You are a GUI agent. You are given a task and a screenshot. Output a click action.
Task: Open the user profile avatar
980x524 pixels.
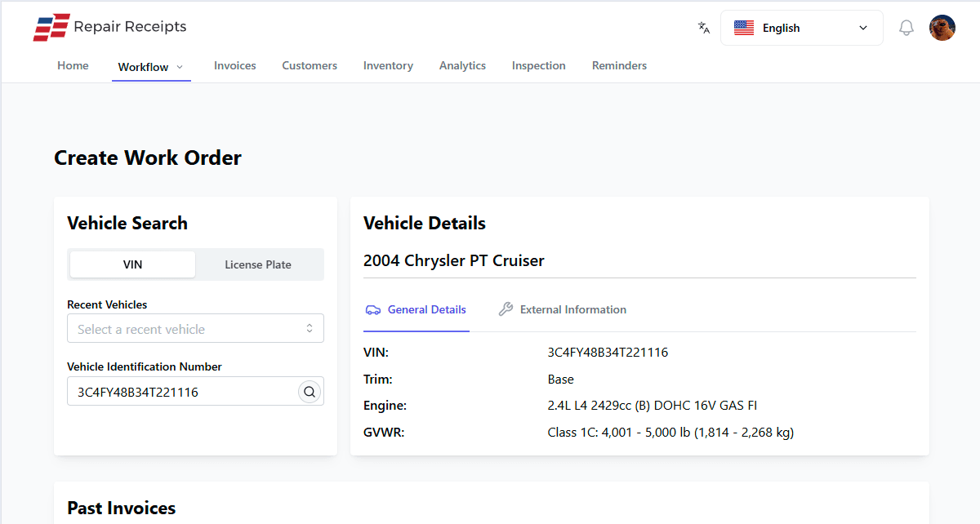(942, 28)
